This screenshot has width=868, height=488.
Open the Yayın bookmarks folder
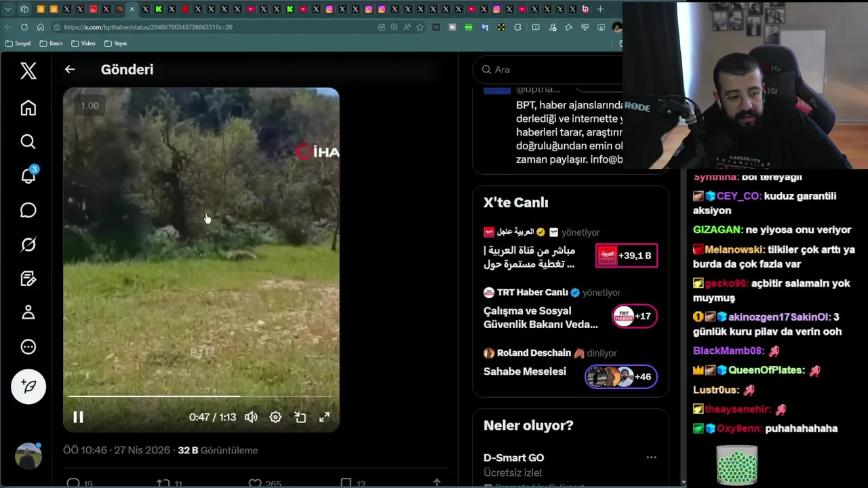[115, 43]
